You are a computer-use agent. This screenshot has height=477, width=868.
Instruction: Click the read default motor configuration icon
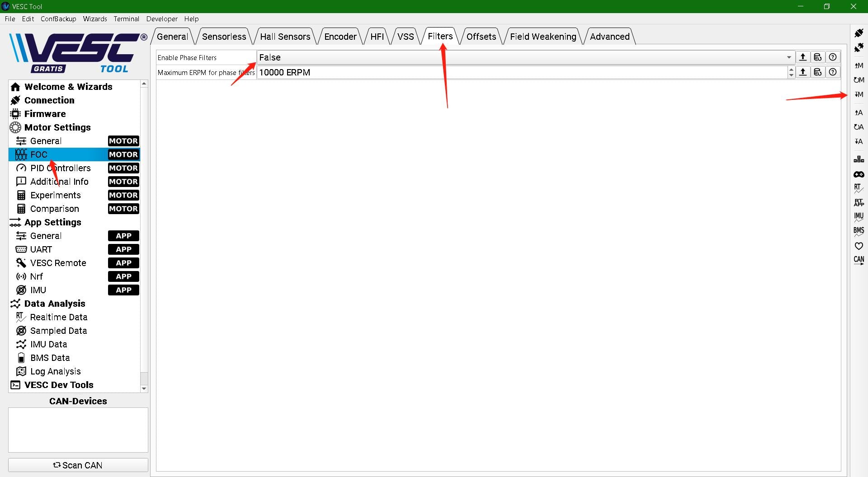pos(859,80)
